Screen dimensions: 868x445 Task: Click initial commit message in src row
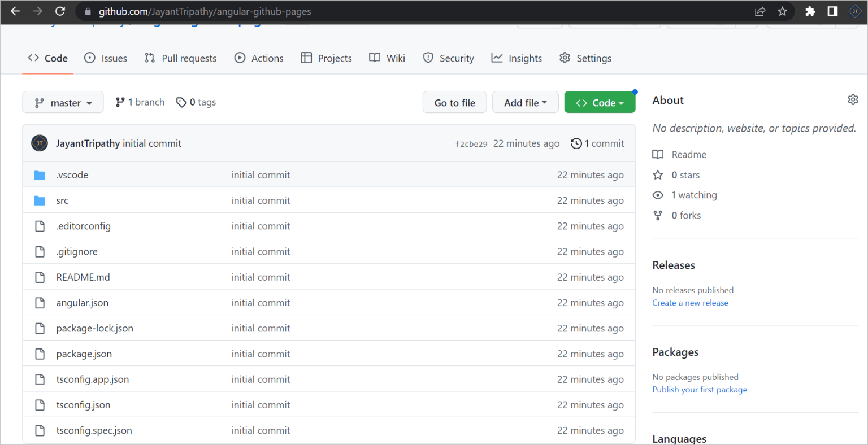tap(261, 200)
